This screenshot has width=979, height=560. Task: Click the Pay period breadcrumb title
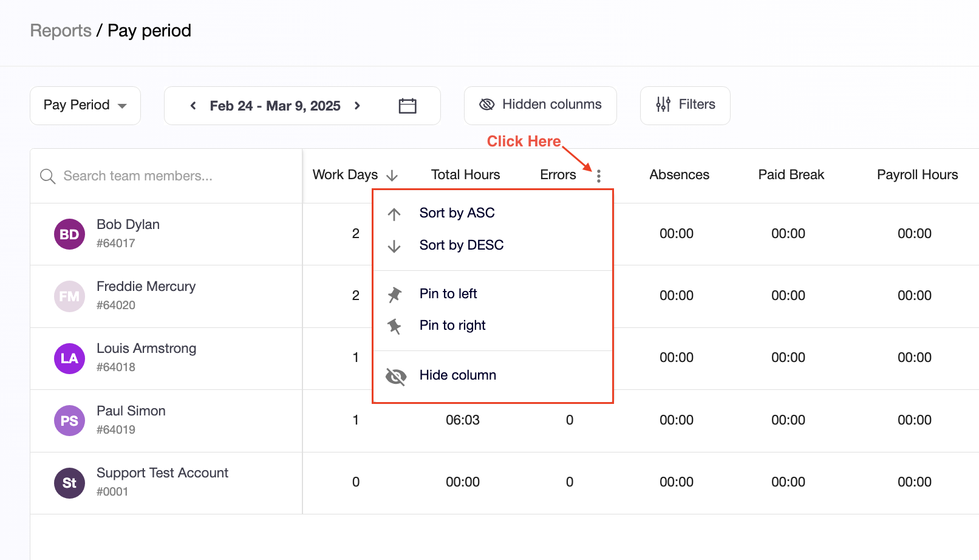tap(149, 31)
